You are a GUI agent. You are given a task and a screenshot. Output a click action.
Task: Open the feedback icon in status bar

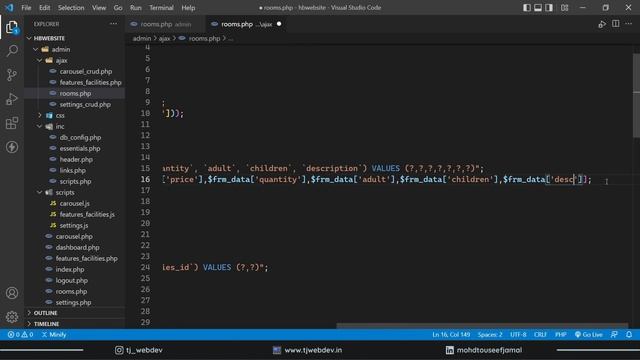coord(614,335)
